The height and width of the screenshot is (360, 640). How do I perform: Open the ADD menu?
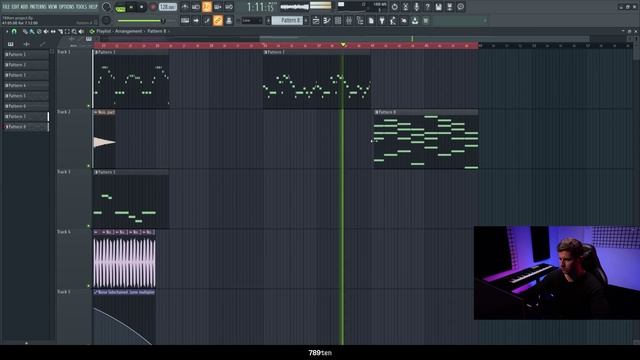click(24, 7)
